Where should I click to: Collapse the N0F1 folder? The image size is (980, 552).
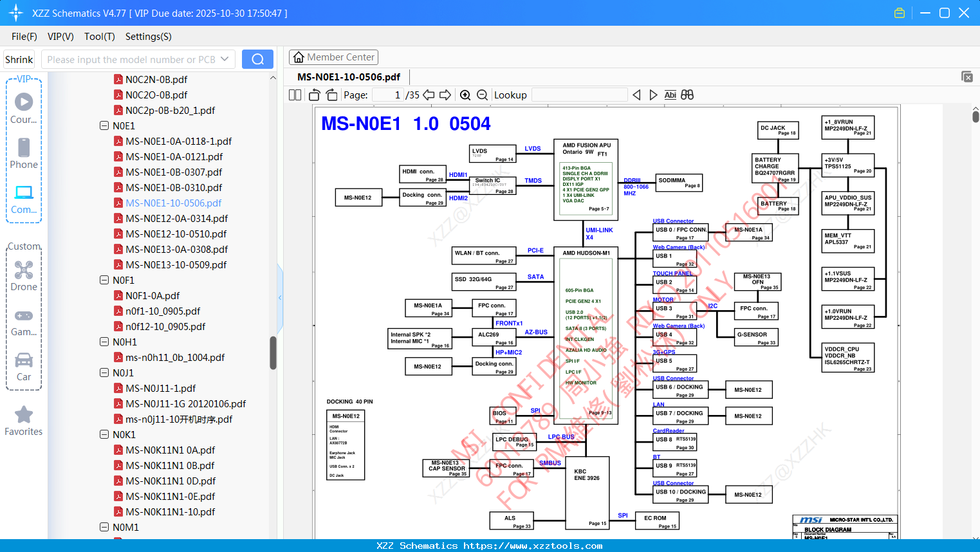coord(104,280)
